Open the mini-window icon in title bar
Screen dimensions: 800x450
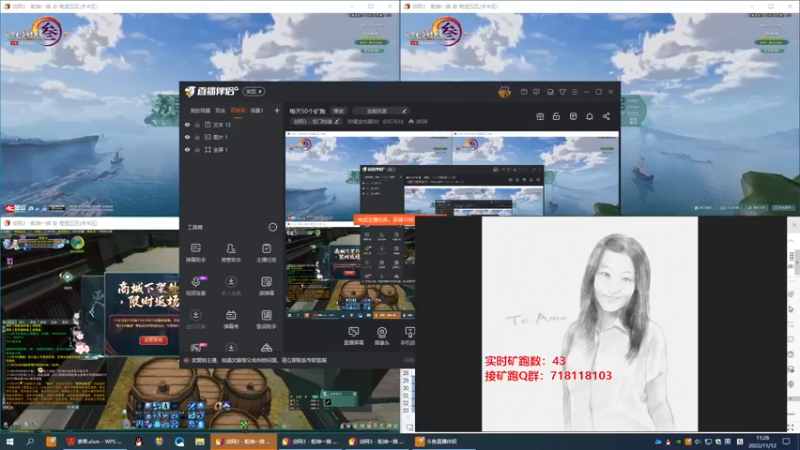[550, 92]
